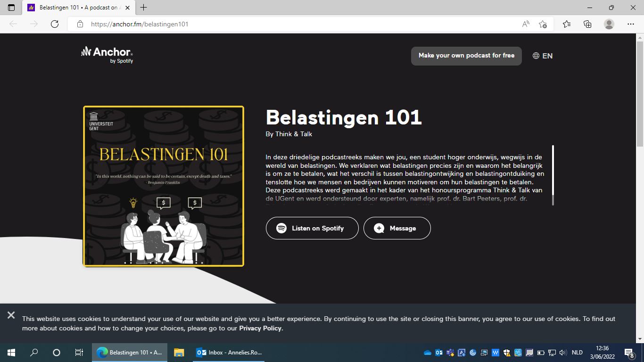Click Make your own podcast for free
The image size is (644, 362).
[x=466, y=56]
